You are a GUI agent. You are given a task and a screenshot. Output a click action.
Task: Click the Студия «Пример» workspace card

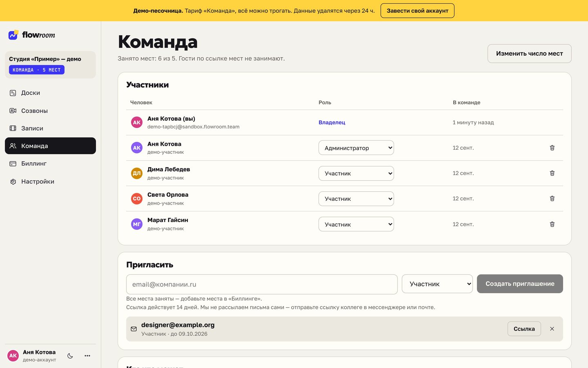(50, 65)
